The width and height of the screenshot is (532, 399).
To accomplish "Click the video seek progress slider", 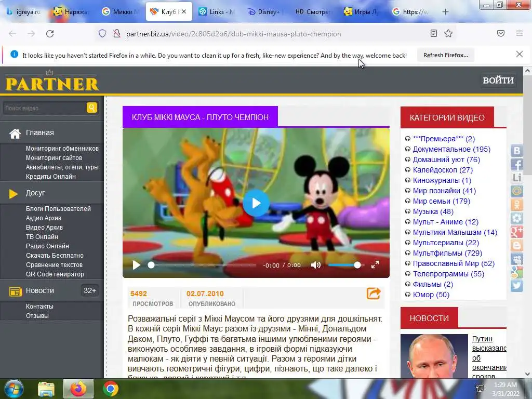I will (202, 265).
